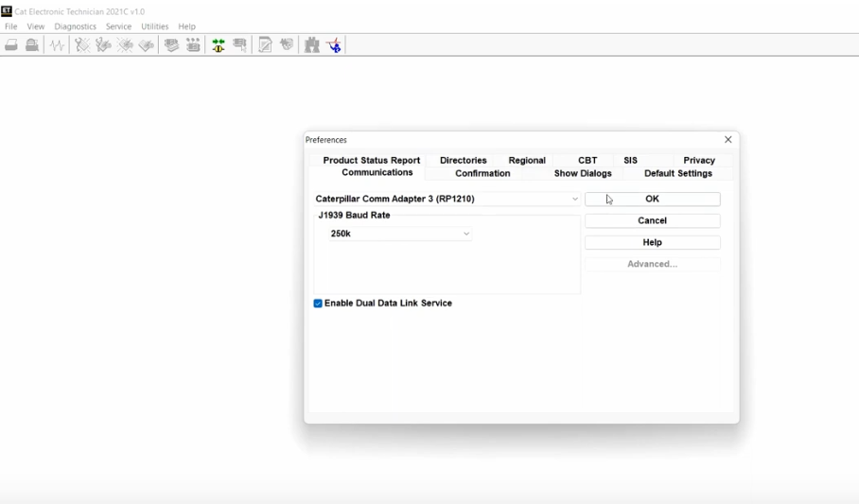Select the Communications tab
Image resolution: width=859 pixels, height=504 pixels.
[x=377, y=172]
